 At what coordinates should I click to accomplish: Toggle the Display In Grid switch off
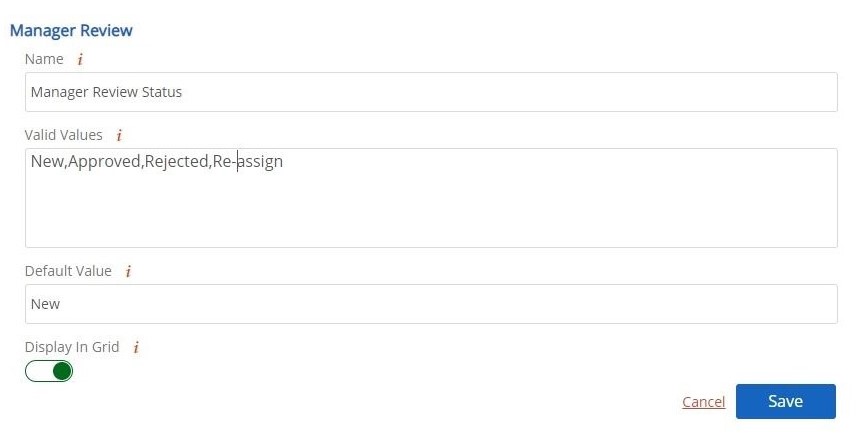pyautogui.click(x=49, y=371)
